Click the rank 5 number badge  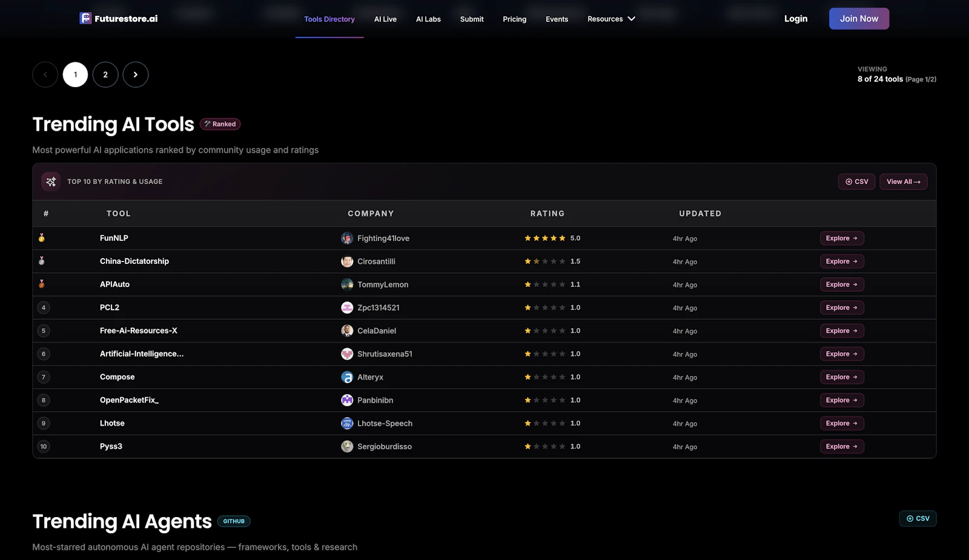44,331
